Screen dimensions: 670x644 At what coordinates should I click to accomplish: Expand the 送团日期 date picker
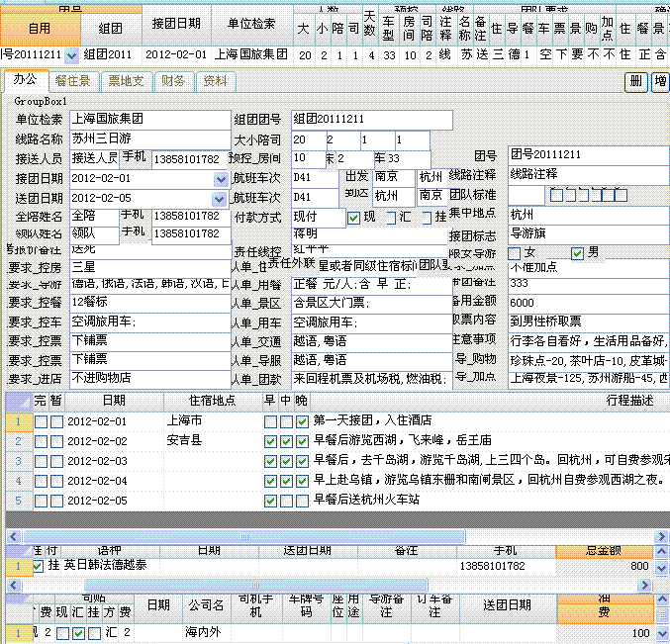pyautogui.click(x=219, y=199)
